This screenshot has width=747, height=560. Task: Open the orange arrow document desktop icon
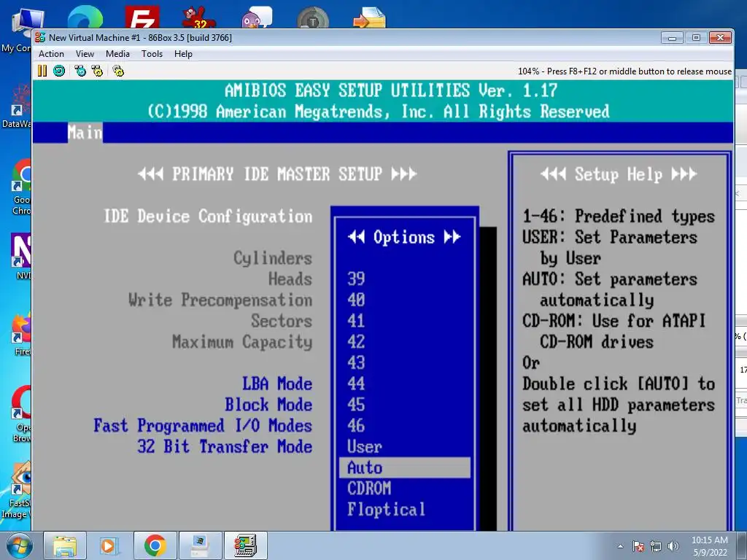370,17
